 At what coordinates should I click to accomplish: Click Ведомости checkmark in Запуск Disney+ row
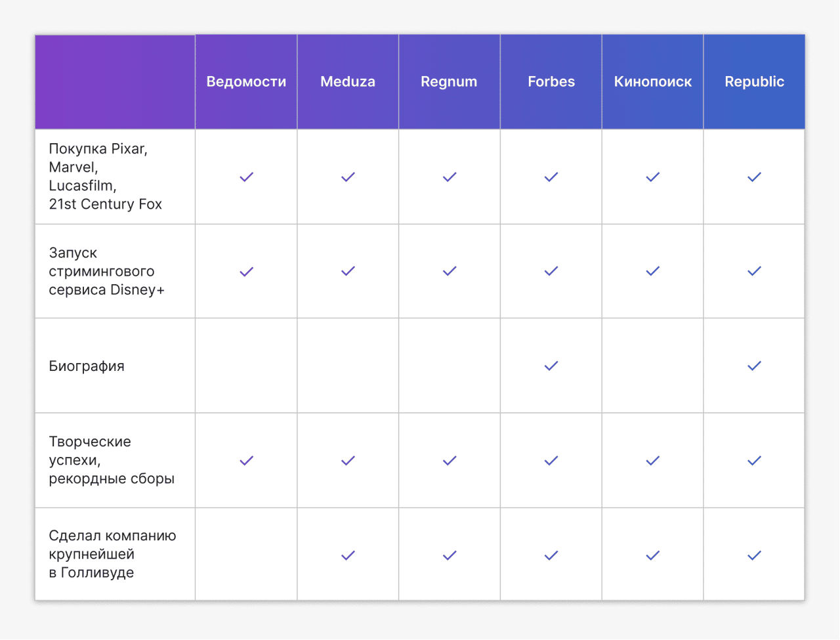pos(246,271)
